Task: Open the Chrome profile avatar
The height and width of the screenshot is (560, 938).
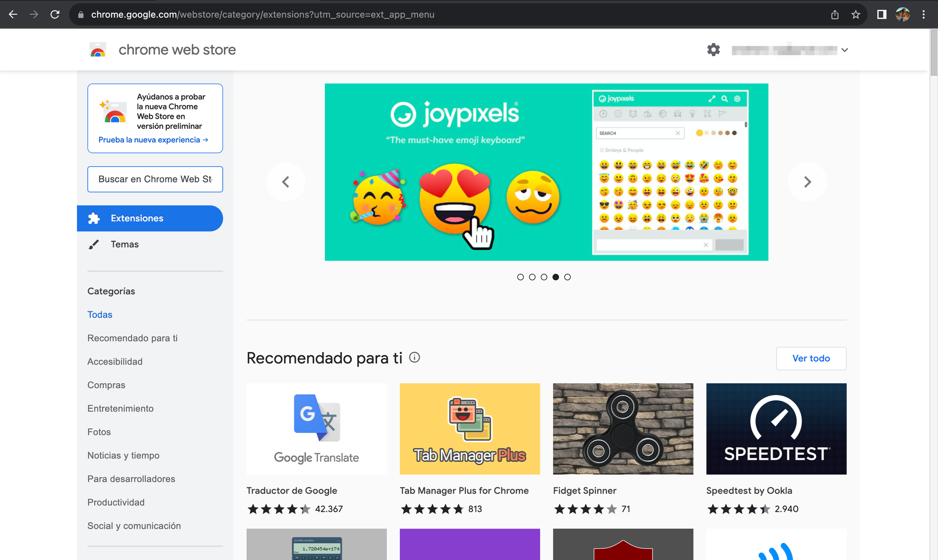Action: point(902,15)
